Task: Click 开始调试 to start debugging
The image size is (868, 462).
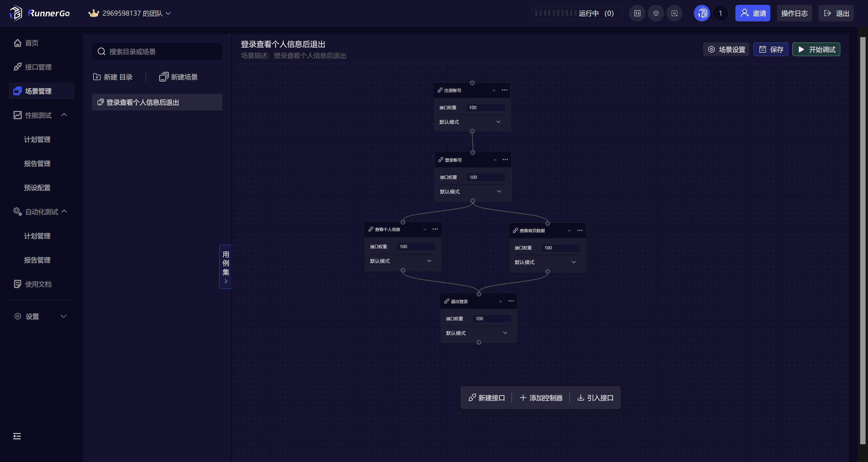Action: click(816, 49)
